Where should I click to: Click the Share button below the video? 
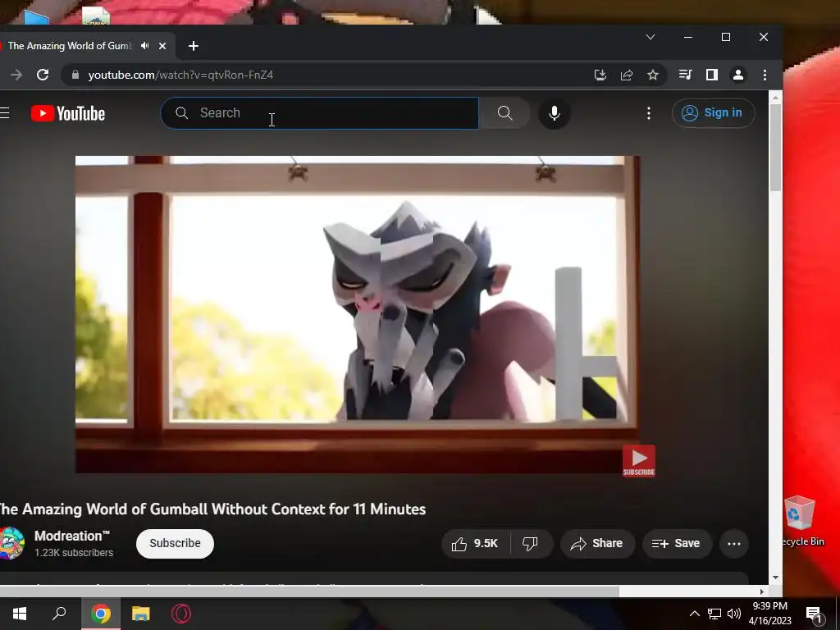pos(597,544)
